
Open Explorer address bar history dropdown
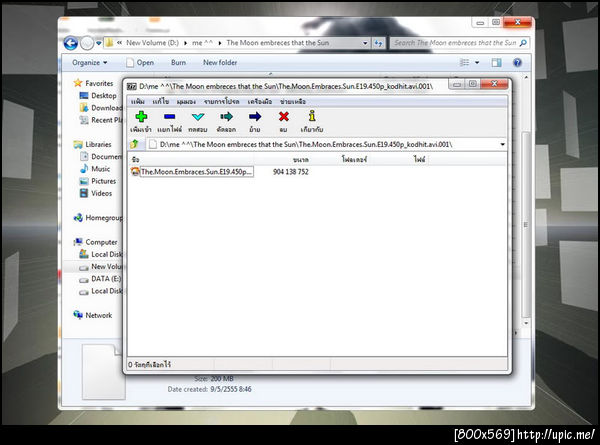coord(365,43)
